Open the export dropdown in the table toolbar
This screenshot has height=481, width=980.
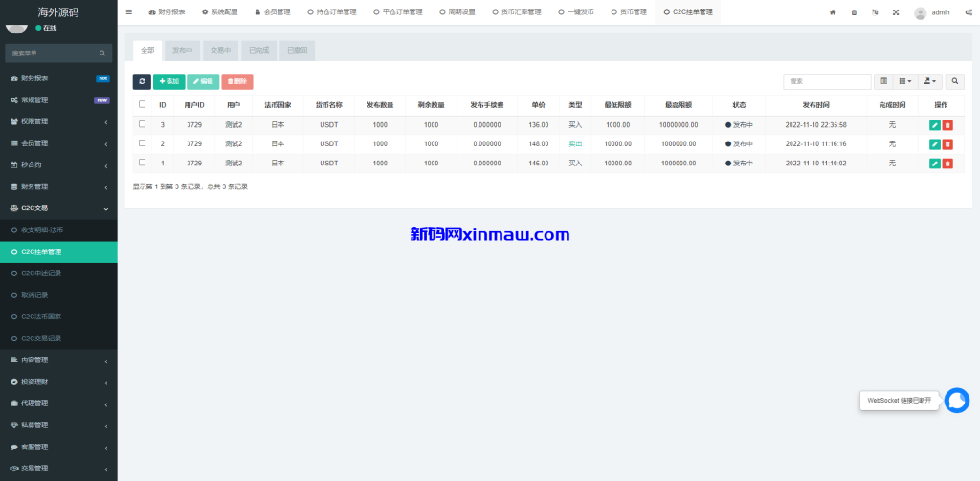pyautogui.click(x=930, y=81)
